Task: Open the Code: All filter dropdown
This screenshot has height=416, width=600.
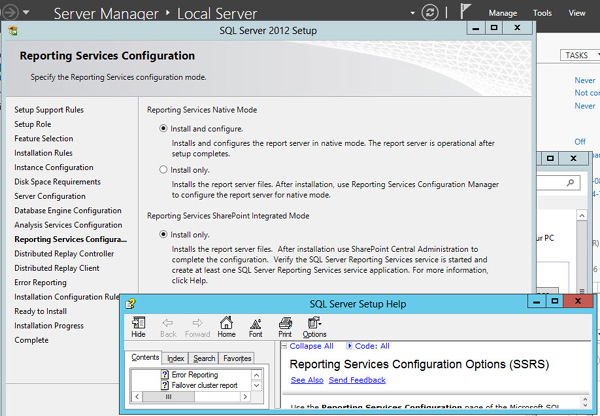Action: 368,346
